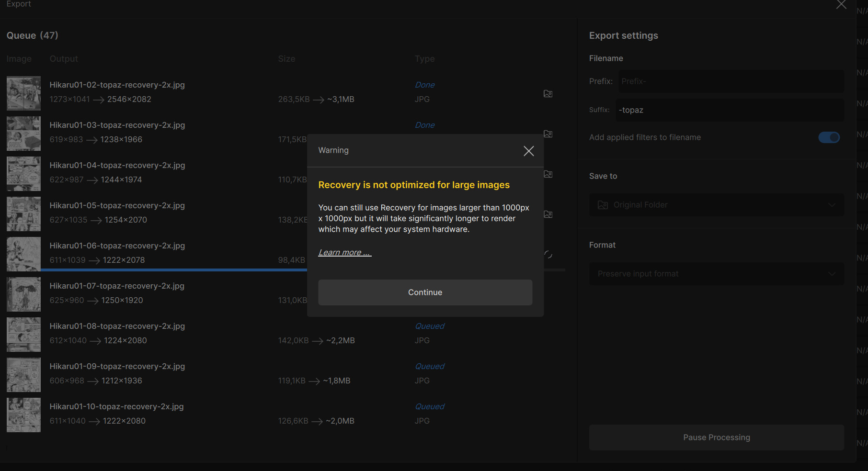
Task: Open output folder for Hikaru01-05 image
Action: coord(548,214)
